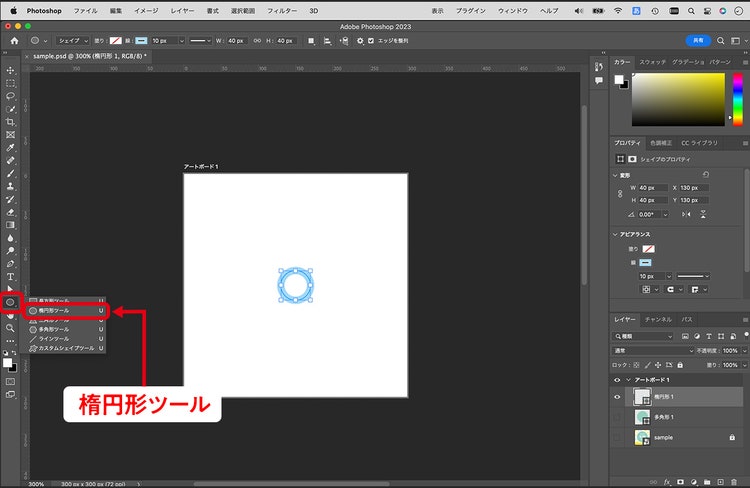Viewport: 750px width, 488px height.
Task: Open the フィルター menu
Action: (282, 11)
